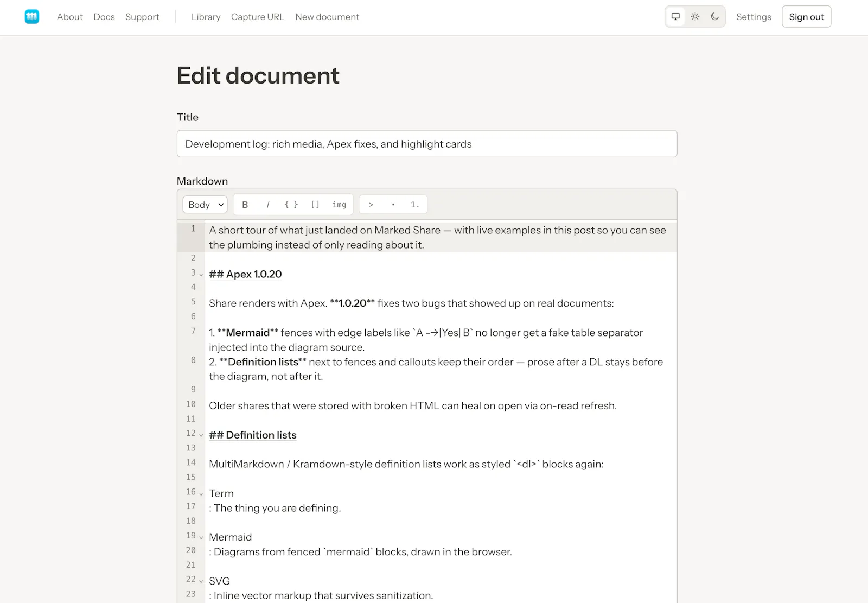Collapse the Definition lists heading fold
The height and width of the screenshot is (603, 868).
[201, 435]
